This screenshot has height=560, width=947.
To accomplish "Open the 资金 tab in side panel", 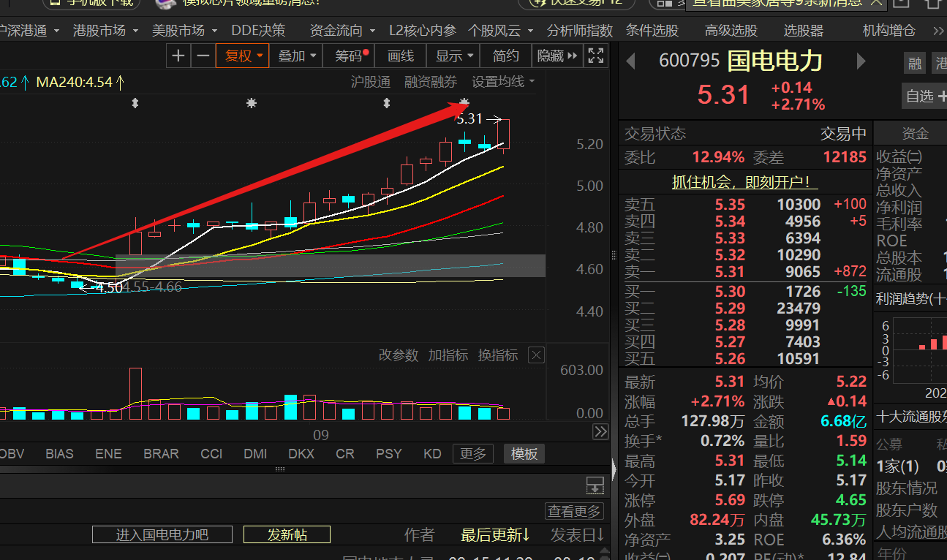I will pos(915,133).
